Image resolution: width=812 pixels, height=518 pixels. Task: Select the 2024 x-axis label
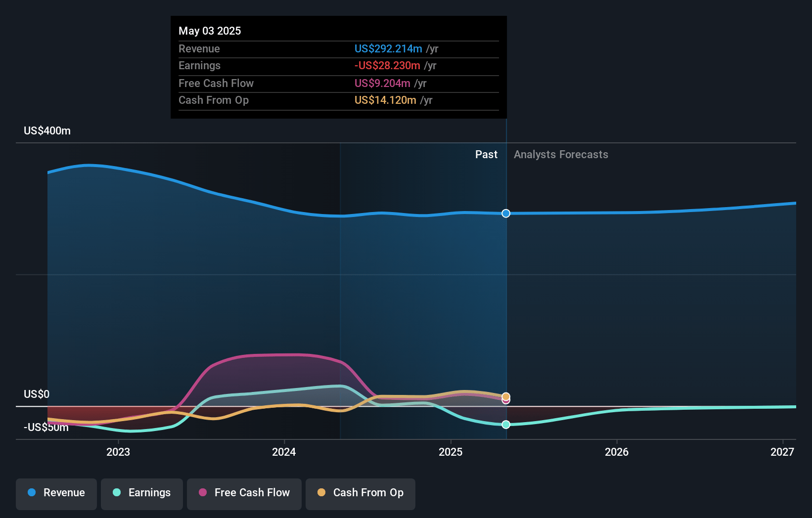pos(284,452)
